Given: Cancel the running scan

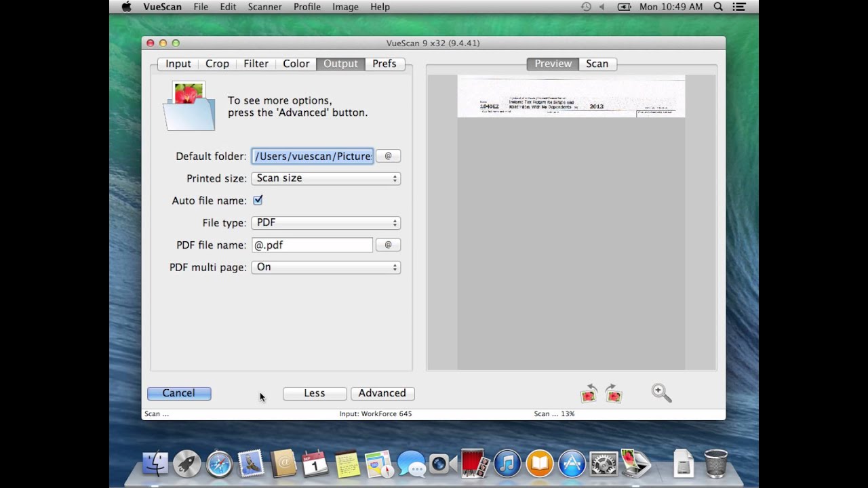Looking at the screenshot, I should coord(179,393).
